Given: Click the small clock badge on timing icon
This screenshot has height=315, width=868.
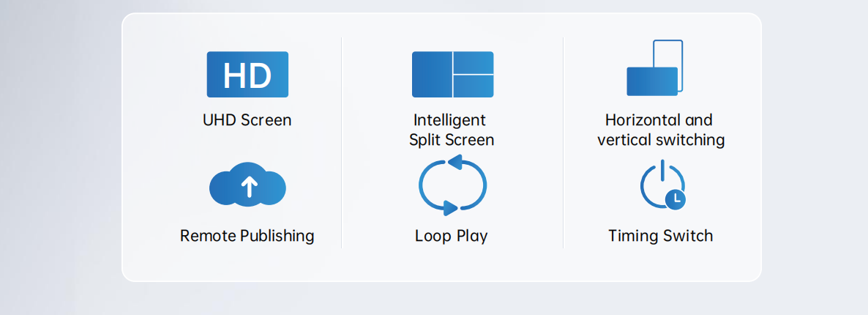Looking at the screenshot, I should 676,199.
